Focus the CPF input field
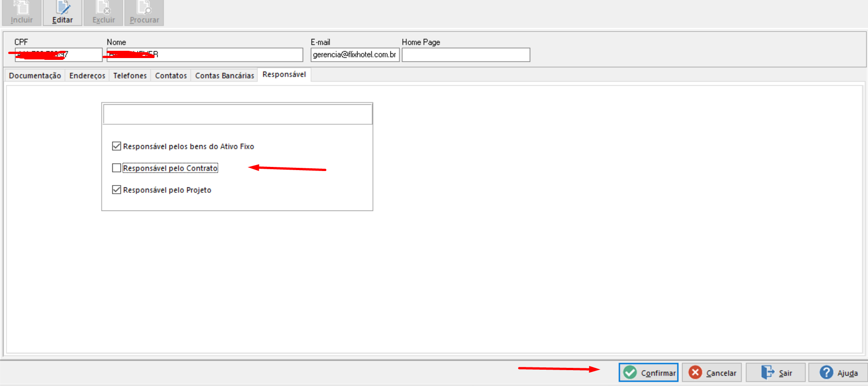 pos(58,55)
